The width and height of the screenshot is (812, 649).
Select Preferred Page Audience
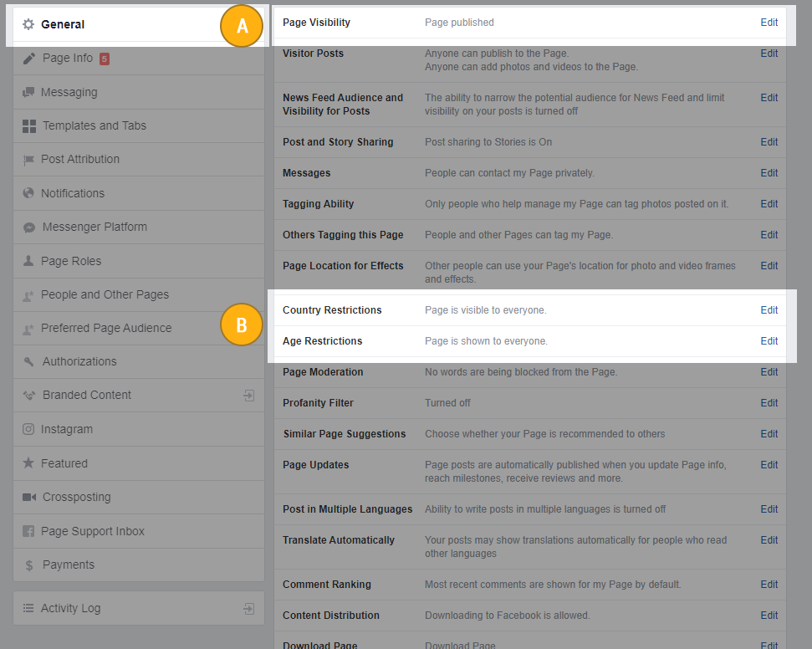click(x=139, y=329)
